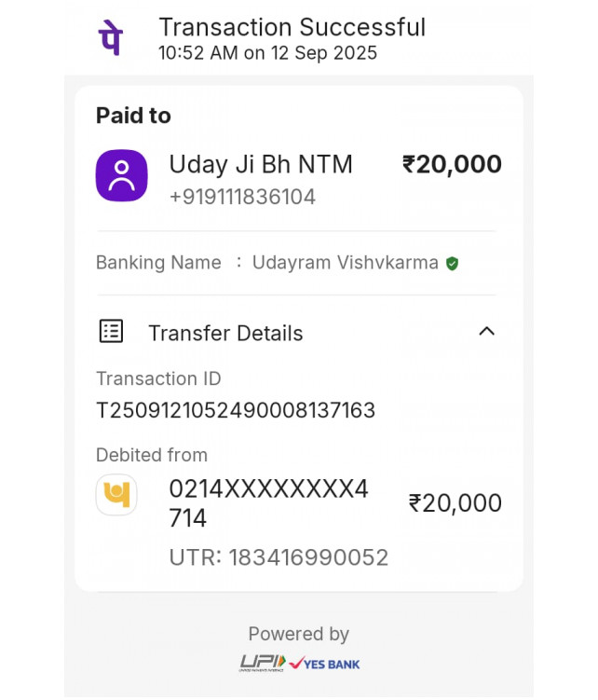This screenshot has width=598, height=700.
Task: Tap the YES BANK logo
Action: pyautogui.click(x=325, y=664)
